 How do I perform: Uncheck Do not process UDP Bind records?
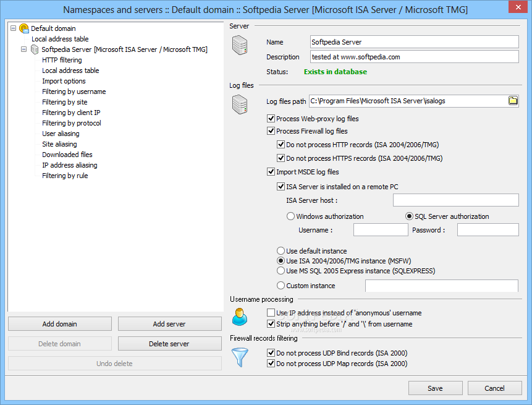[271, 352]
